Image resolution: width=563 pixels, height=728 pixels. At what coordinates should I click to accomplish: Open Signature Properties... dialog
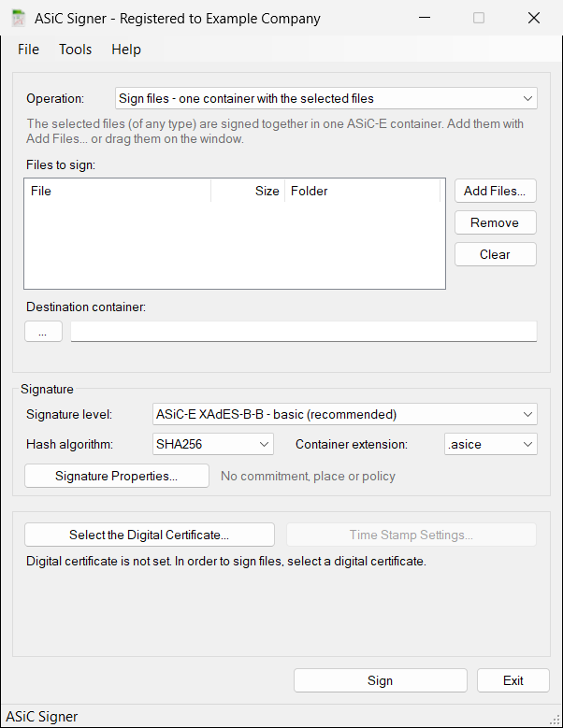point(117,476)
